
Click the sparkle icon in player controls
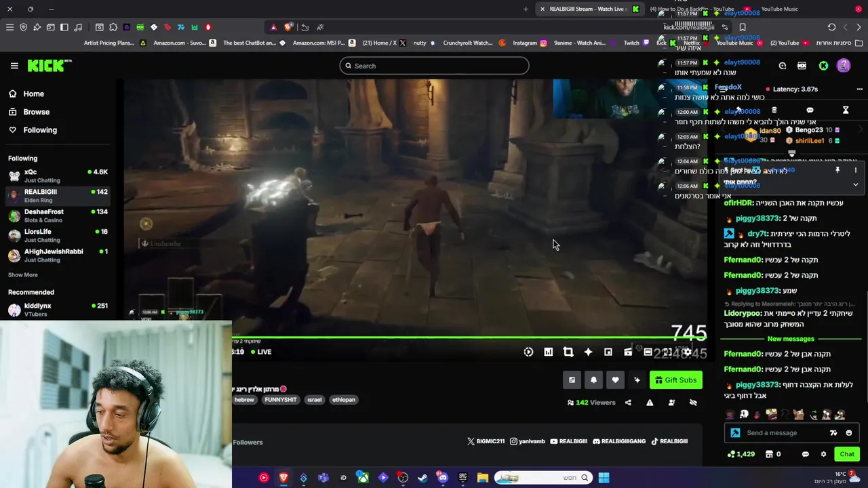(588, 352)
